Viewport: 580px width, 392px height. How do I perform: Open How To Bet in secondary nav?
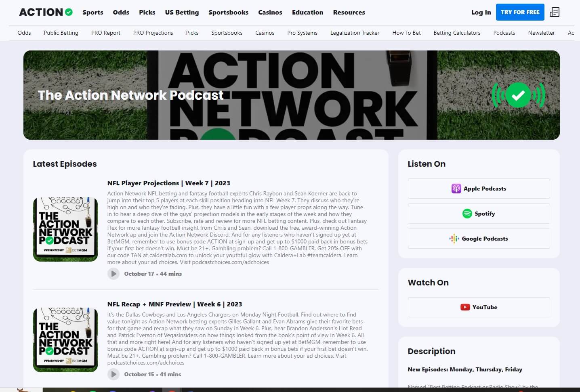click(407, 33)
